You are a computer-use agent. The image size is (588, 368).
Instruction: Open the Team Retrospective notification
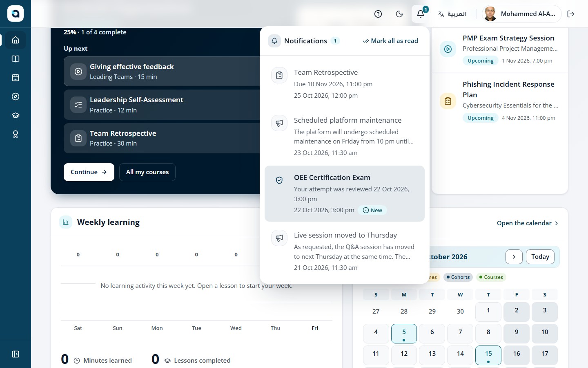[345, 84]
